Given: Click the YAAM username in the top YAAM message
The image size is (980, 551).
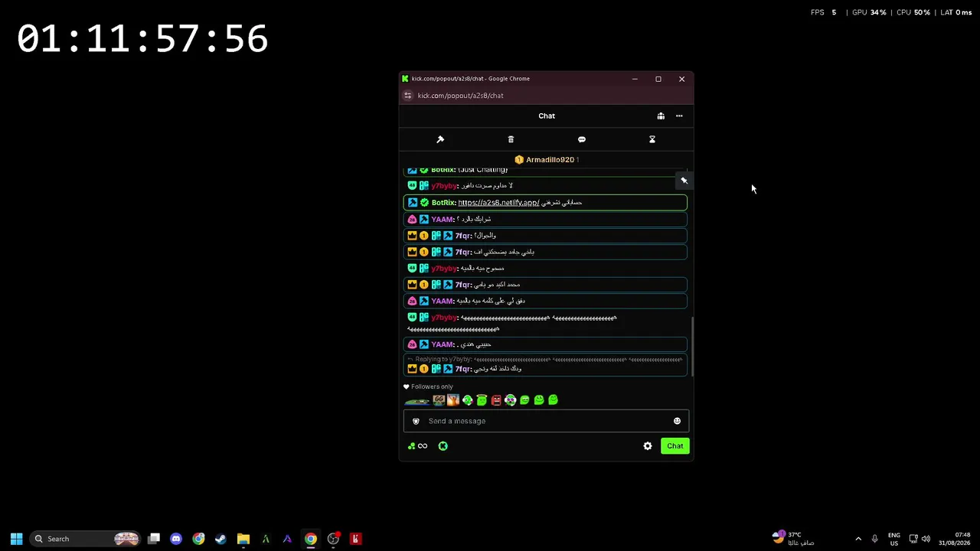Looking at the screenshot, I should (x=443, y=220).
